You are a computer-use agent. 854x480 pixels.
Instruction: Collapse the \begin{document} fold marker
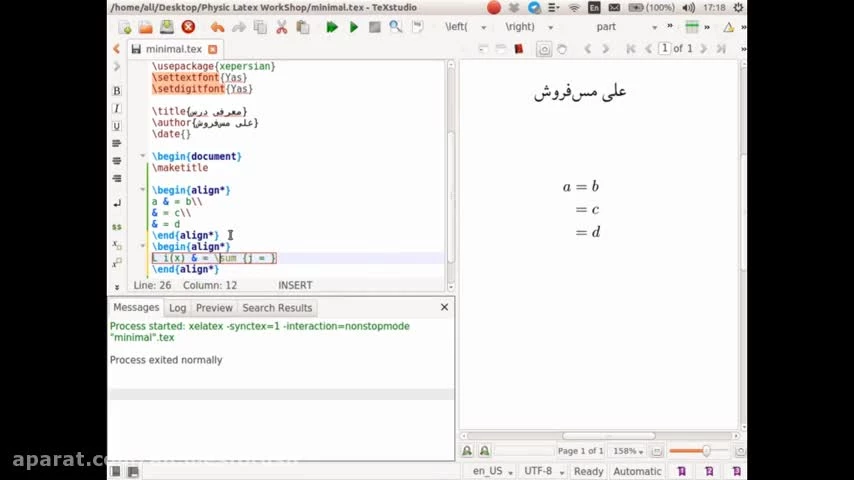pos(143,156)
